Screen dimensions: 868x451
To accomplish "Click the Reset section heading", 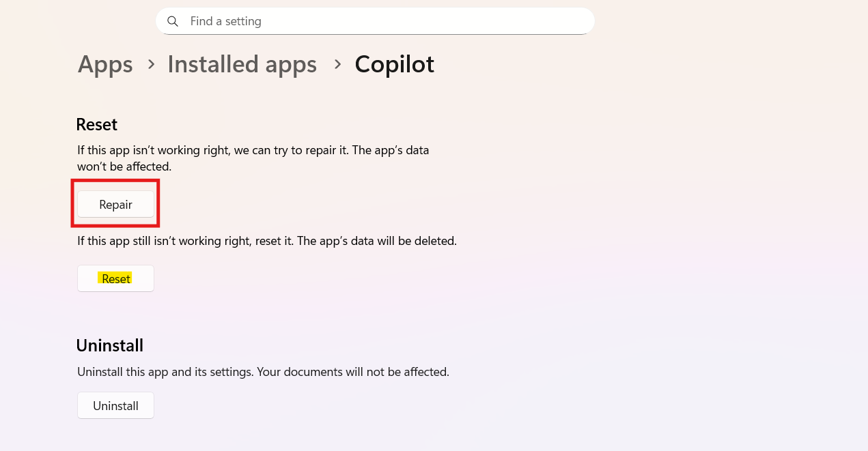I will coord(96,124).
